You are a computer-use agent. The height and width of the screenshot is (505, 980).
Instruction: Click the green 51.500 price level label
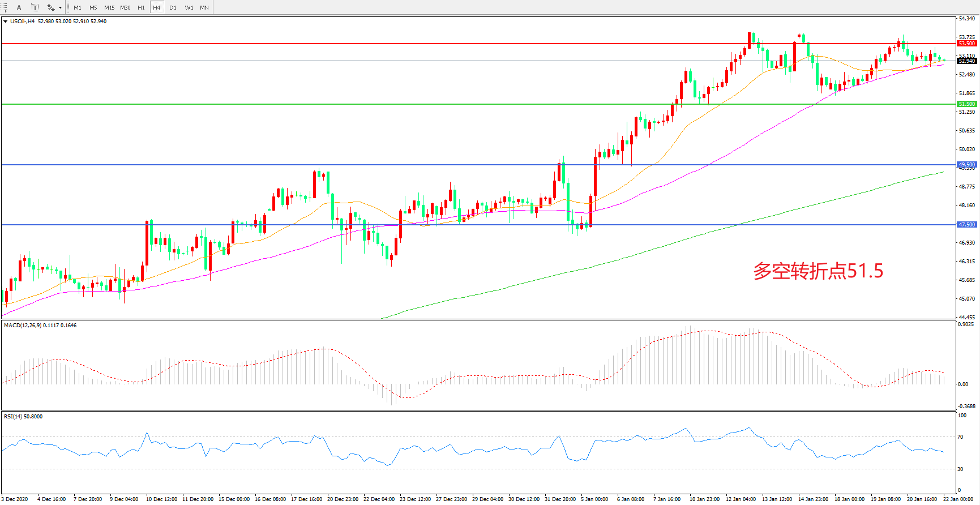[x=966, y=104]
